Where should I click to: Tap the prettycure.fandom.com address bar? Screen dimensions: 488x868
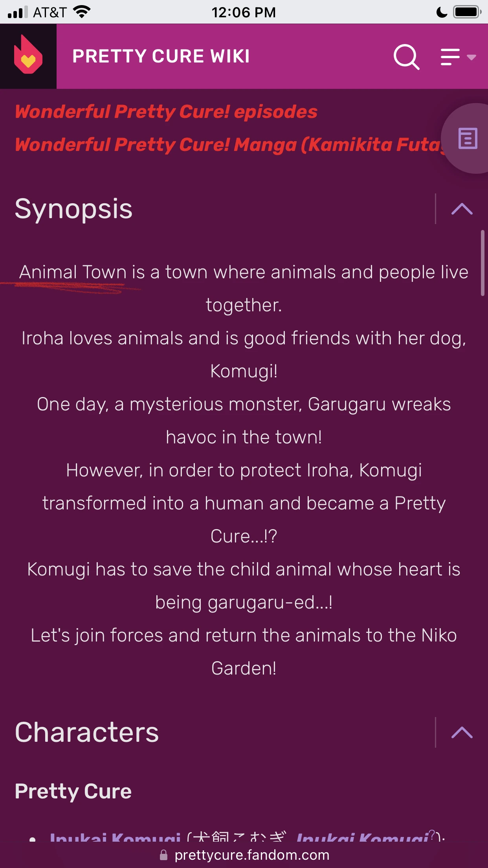click(x=251, y=855)
